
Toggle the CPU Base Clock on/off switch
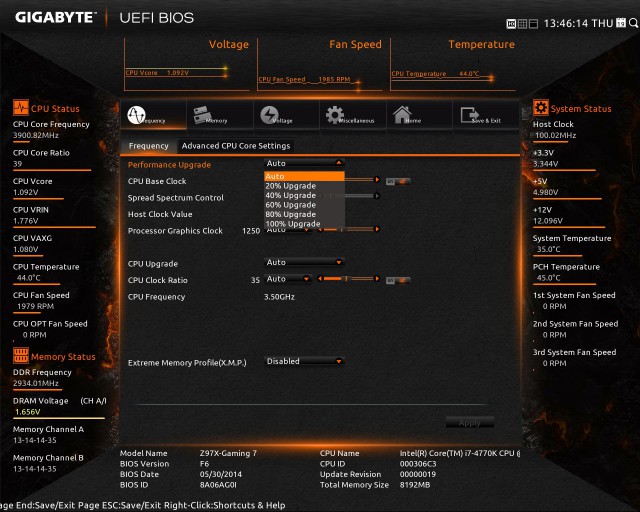(x=398, y=181)
